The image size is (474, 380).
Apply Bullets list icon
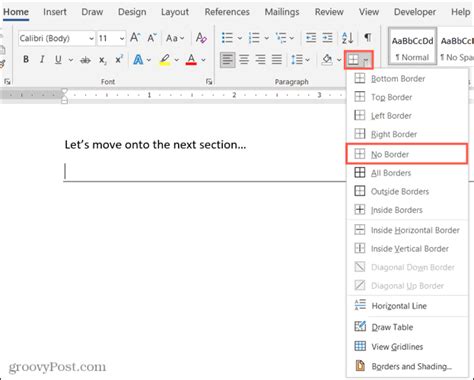(227, 38)
